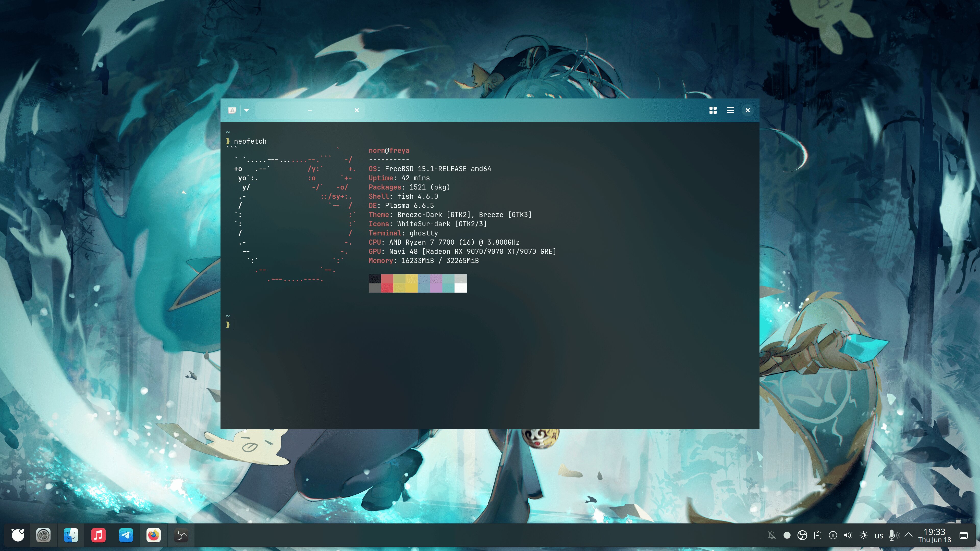Viewport: 980px width, 551px height.
Task: Expand the hidden system tray icons
Action: tap(909, 535)
